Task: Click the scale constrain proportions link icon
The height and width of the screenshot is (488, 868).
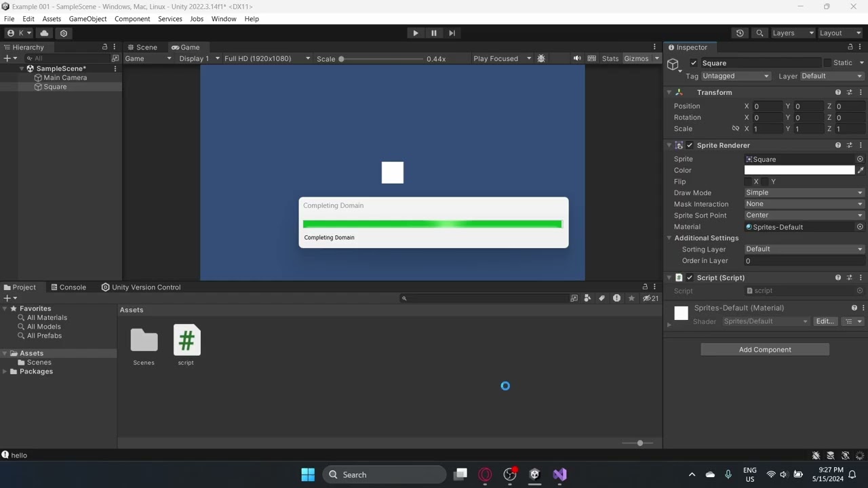Action: (735, 128)
